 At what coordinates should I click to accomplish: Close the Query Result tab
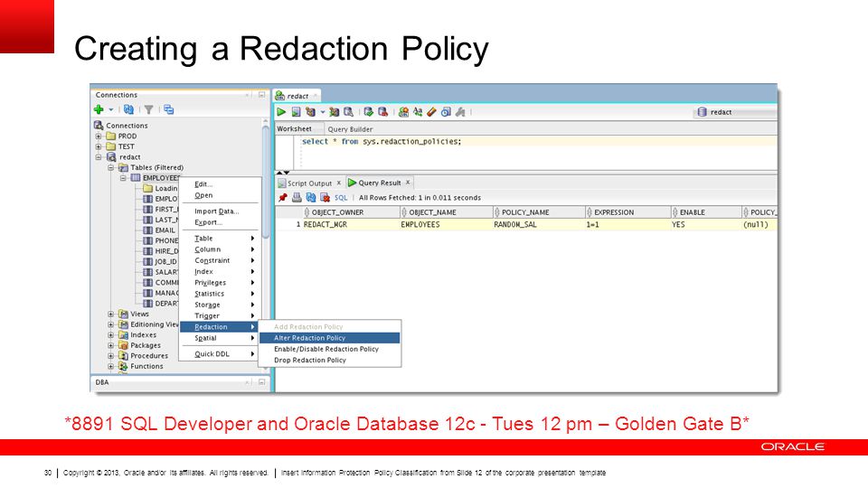click(x=408, y=183)
